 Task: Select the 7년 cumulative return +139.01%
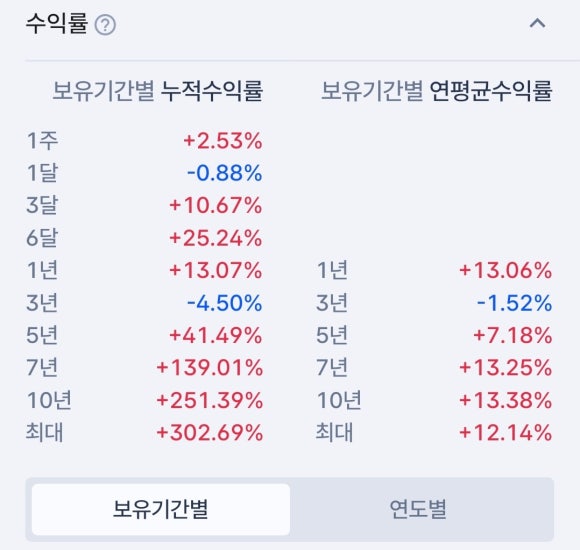click(x=210, y=368)
